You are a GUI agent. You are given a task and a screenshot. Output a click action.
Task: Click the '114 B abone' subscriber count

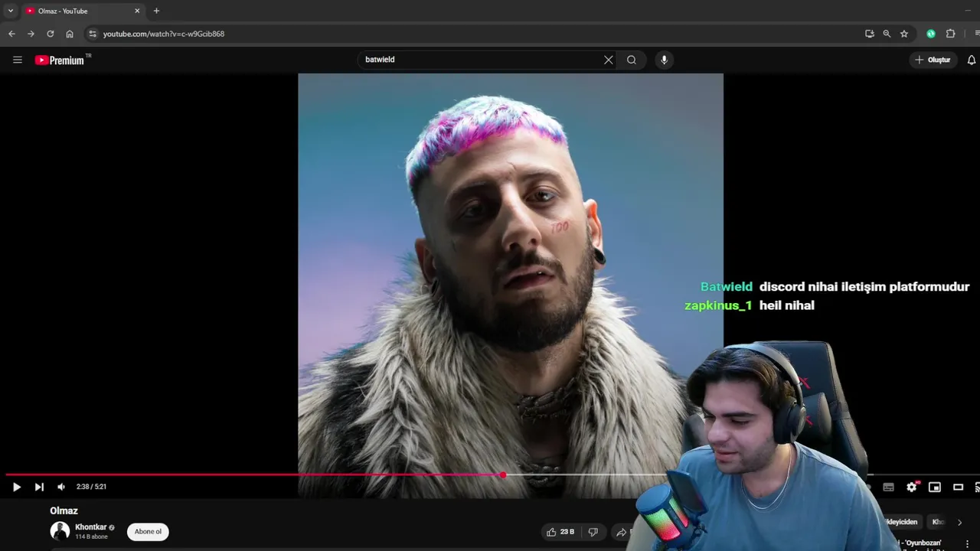coord(92,537)
